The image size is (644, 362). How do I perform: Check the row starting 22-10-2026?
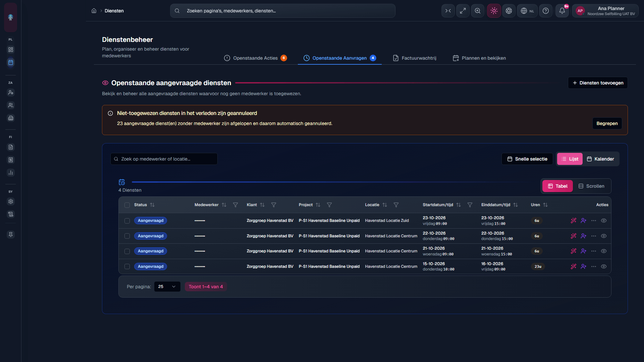tap(127, 236)
